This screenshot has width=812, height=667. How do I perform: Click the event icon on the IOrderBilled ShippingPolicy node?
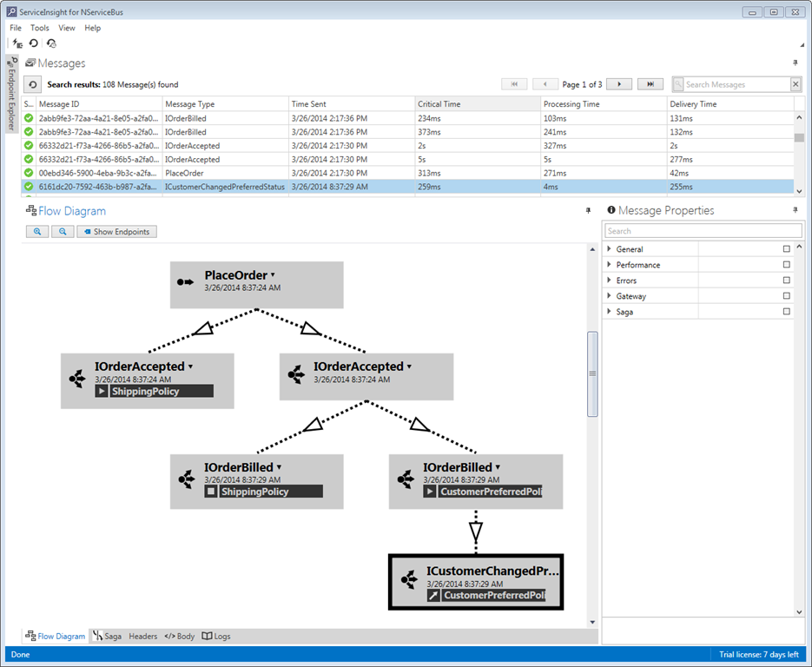click(187, 479)
